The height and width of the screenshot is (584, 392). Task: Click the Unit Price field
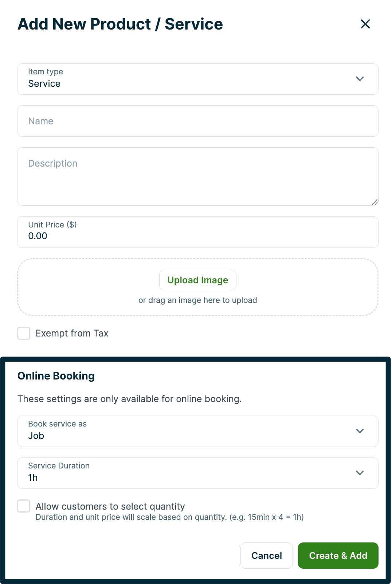tap(197, 232)
